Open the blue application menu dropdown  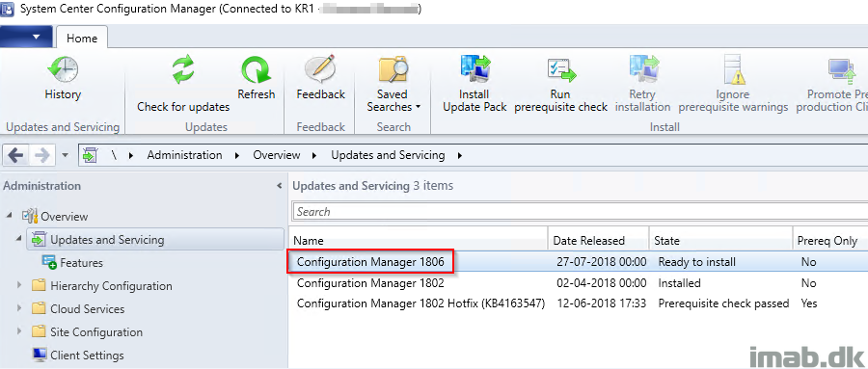[27, 37]
